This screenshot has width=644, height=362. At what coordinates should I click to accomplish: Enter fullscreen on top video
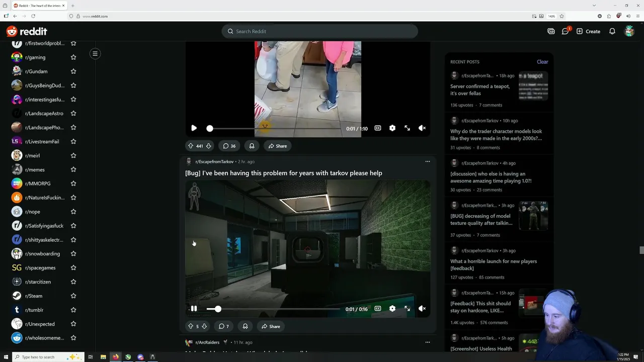[x=407, y=128]
